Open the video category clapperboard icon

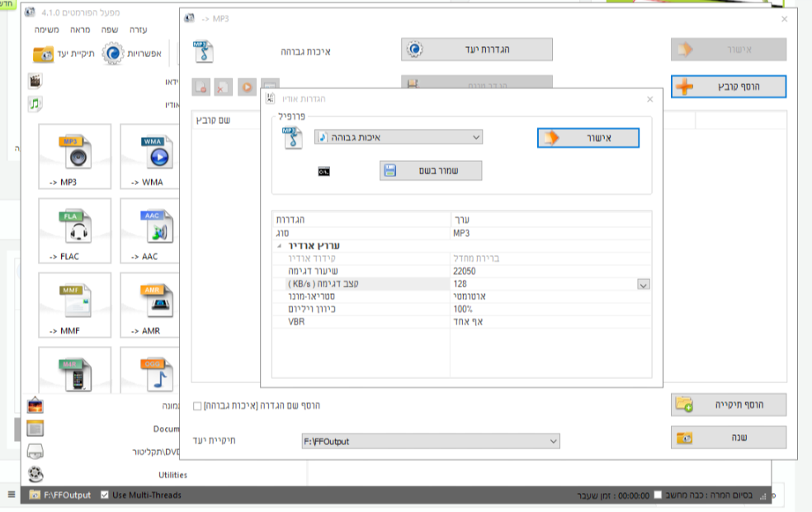point(35,81)
